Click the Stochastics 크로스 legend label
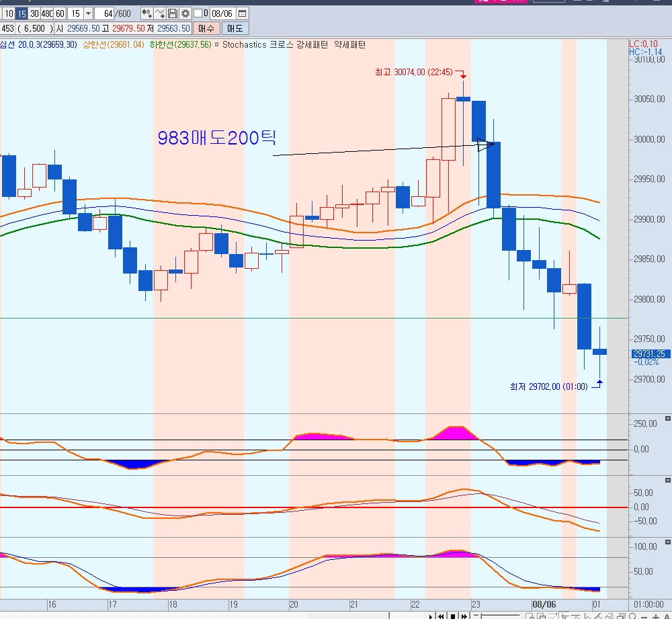The height and width of the screenshot is (619, 672). [x=257, y=44]
